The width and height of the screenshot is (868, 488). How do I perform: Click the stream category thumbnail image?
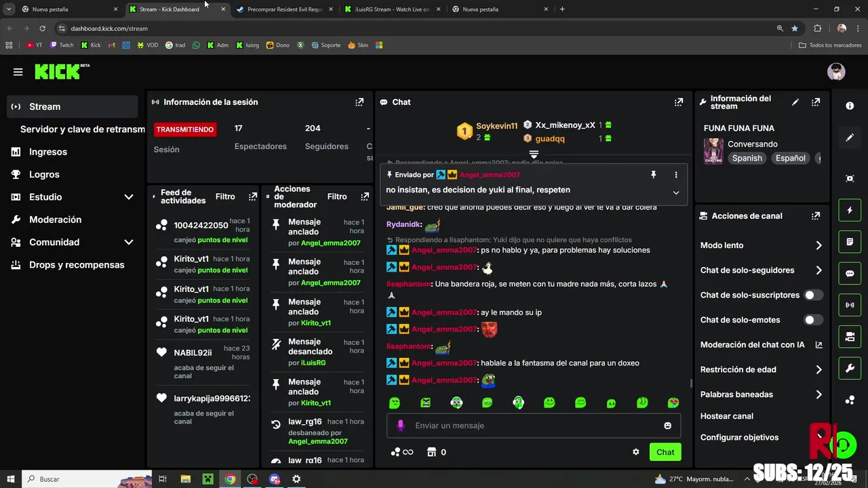tap(713, 151)
